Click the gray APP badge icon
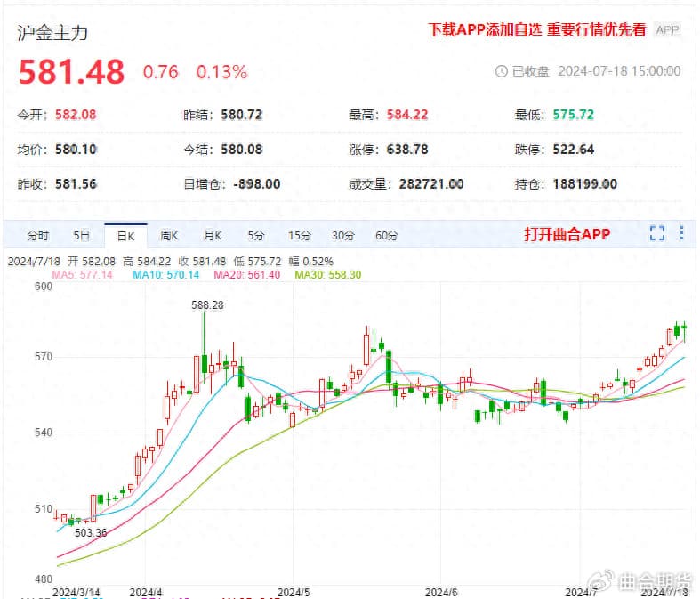700x599 pixels. pyautogui.click(x=667, y=30)
